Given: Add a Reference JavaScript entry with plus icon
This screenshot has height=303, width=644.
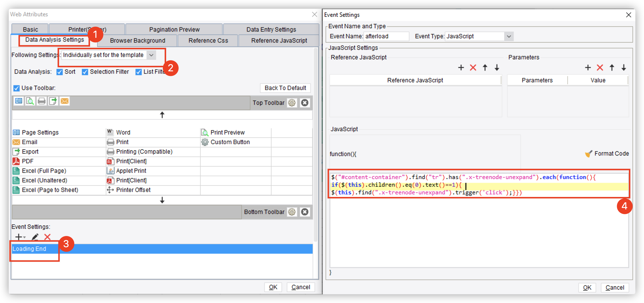Looking at the screenshot, I should click(461, 67).
